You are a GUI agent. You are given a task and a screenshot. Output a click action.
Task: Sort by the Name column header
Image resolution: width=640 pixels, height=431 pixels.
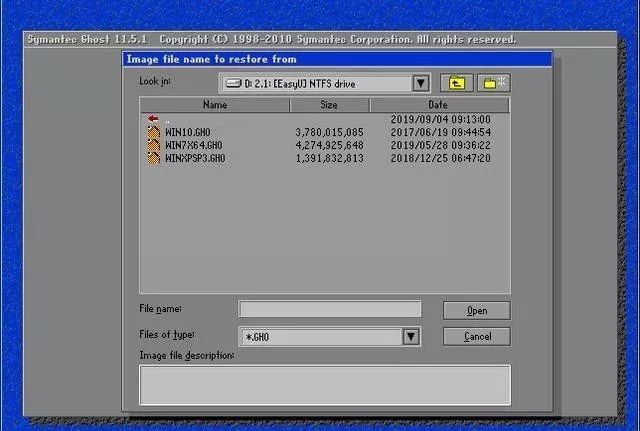pyautogui.click(x=215, y=105)
